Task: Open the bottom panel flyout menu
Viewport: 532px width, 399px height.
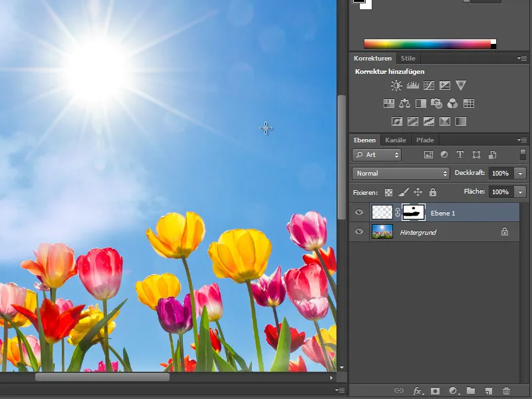Action: coord(340,390)
